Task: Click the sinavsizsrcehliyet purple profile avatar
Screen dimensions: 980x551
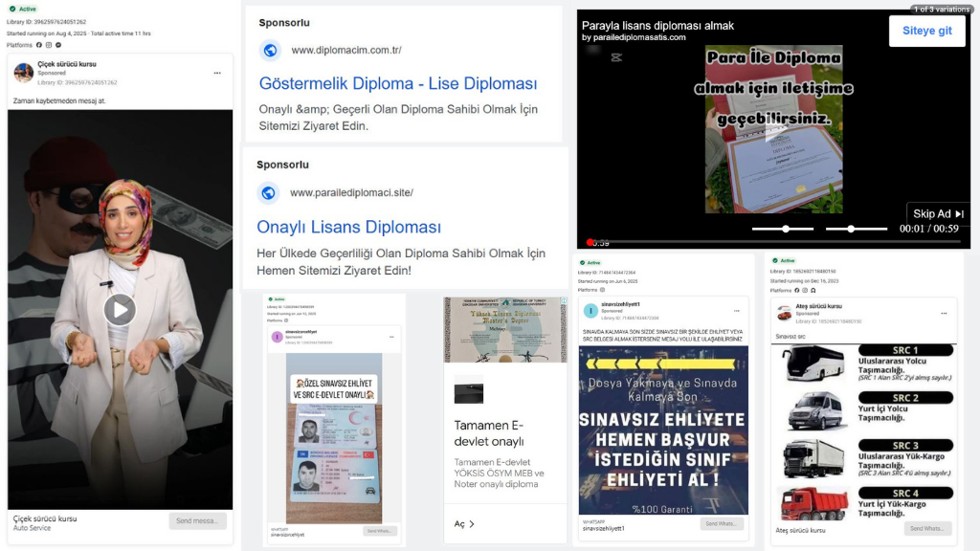Action: tap(277, 336)
